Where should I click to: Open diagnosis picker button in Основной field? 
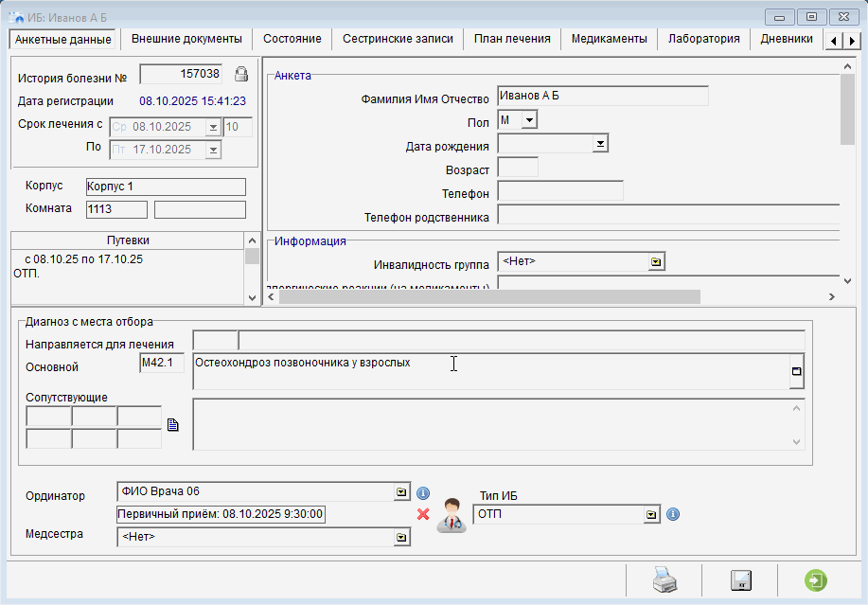pos(797,372)
